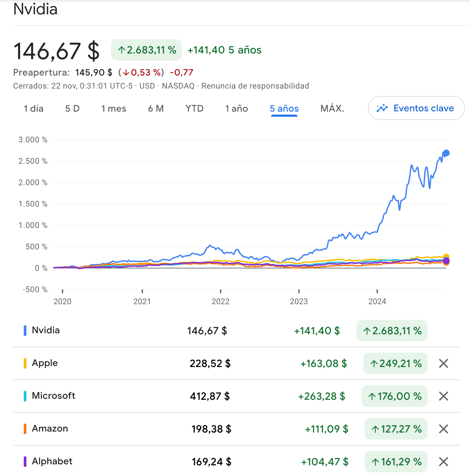Select the 5 D time range
This screenshot has width=470, height=476.
(72, 109)
